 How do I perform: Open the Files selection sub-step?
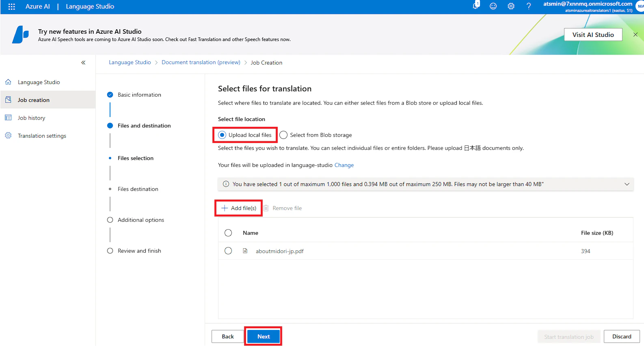136,158
